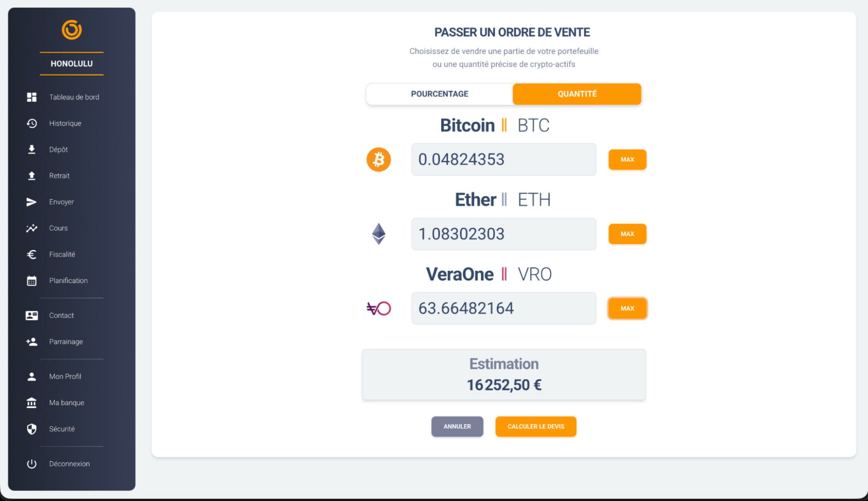This screenshot has height=501, width=868.
Task: Click the Sécurité shield icon
Action: 32,429
